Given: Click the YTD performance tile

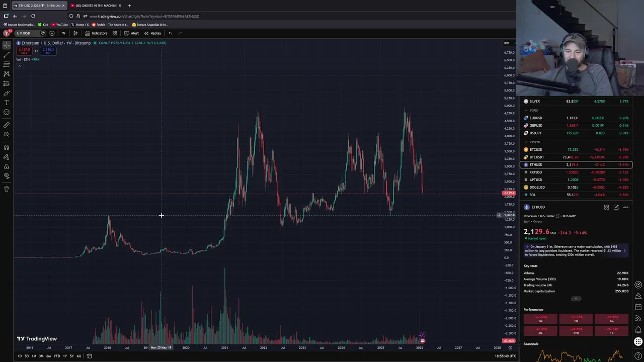Looking at the screenshot, I should pyautogui.click(x=576, y=331).
